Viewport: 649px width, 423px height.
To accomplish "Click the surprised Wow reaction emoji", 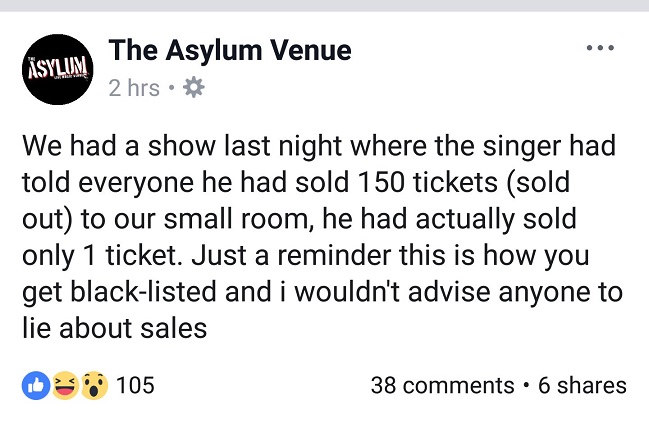I will (93, 384).
